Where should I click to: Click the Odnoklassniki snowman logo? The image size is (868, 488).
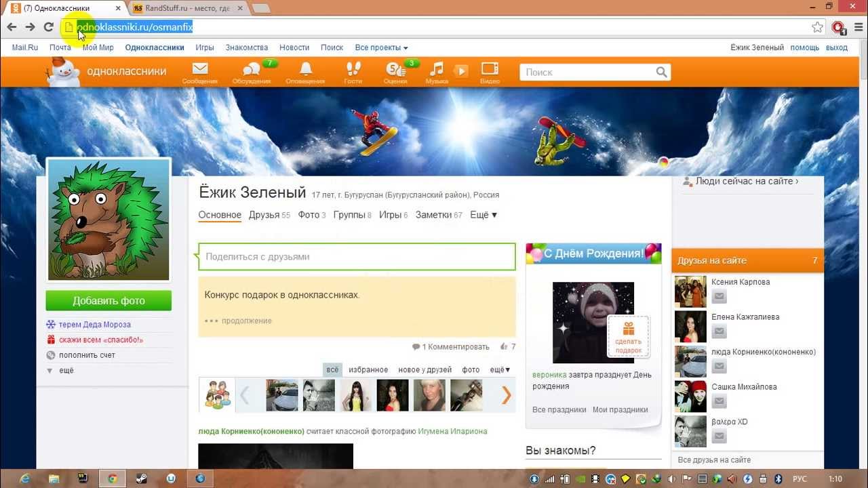click(63, 72)
